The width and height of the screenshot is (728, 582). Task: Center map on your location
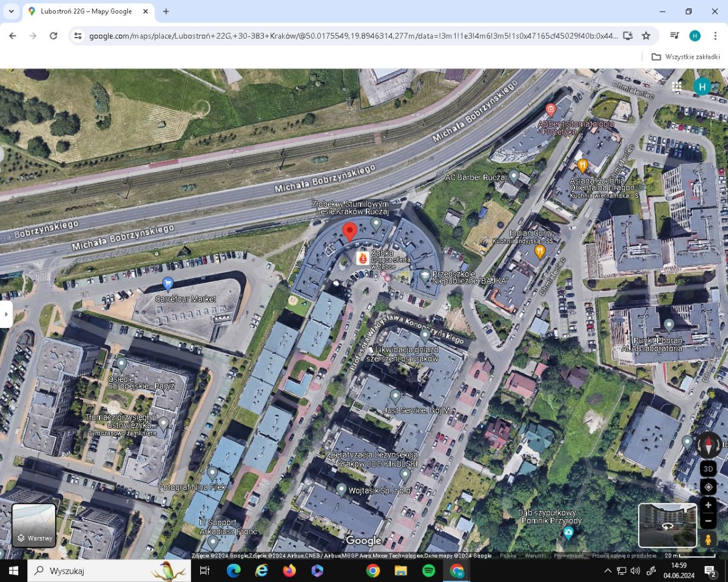708,486
